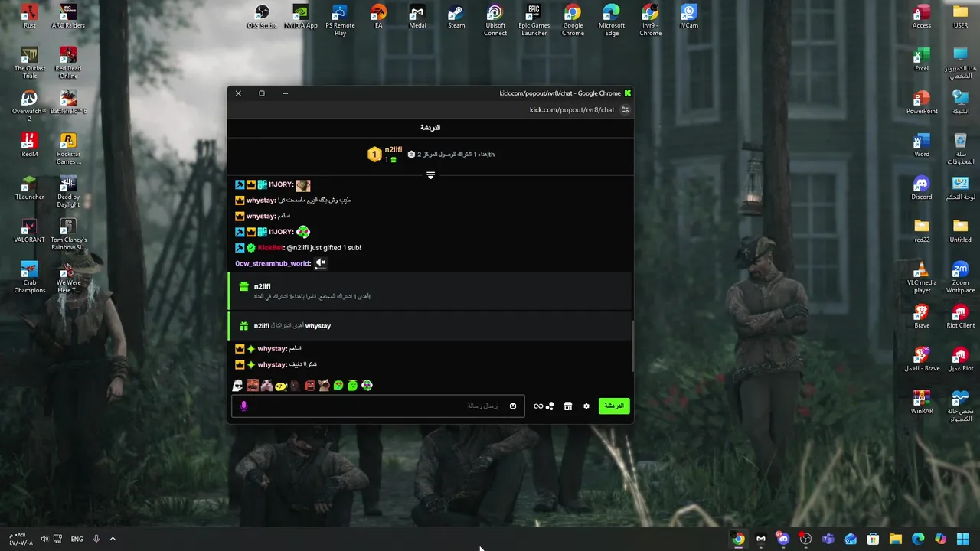Select VLC media player desktop icon

[x=922, y=278]
